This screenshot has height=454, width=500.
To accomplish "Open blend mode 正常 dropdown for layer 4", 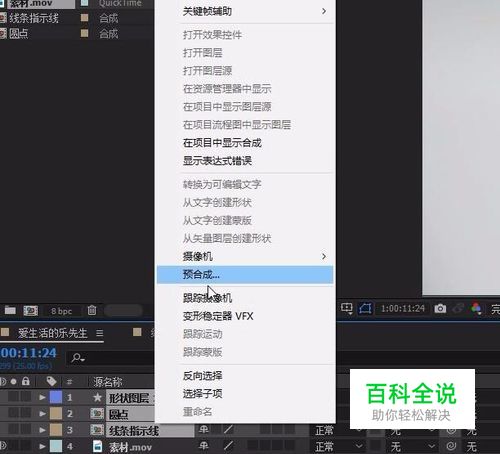I will pos(339,446).
